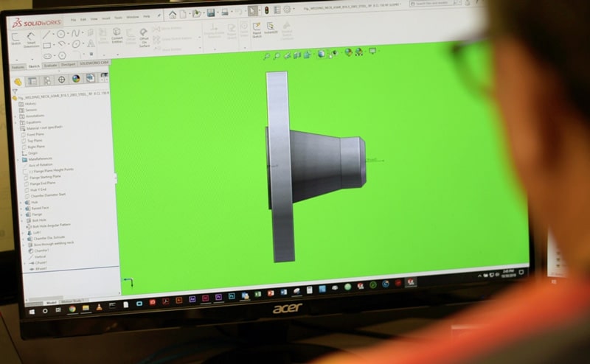Open DisplayManager color sphere tab
Viewport: 590px width, 364px height.
[x=76, y=79]
